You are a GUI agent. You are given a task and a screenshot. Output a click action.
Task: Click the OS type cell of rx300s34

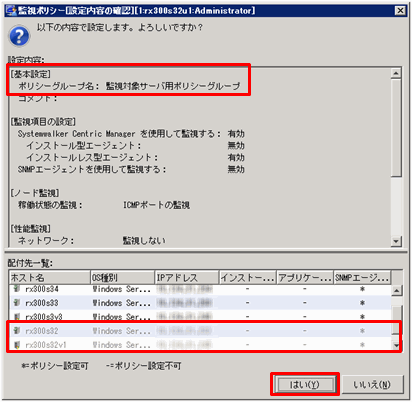tap(122, 289)
